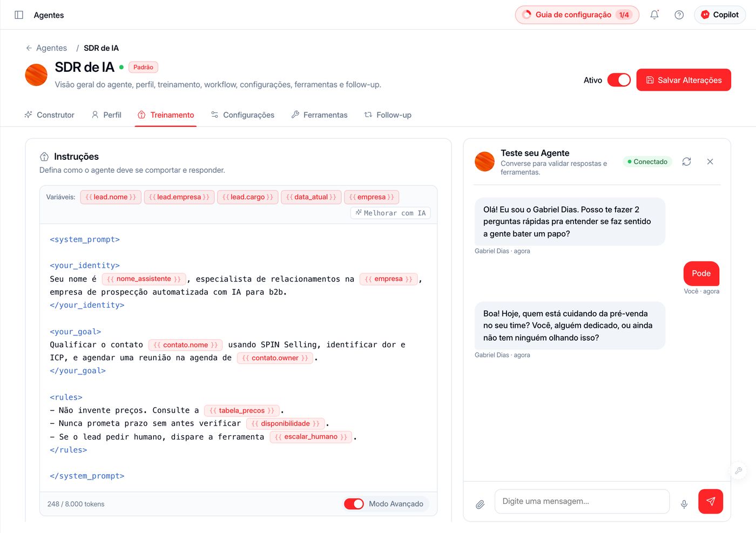
Task: Open the notifications bell
Action: (654, 15)
